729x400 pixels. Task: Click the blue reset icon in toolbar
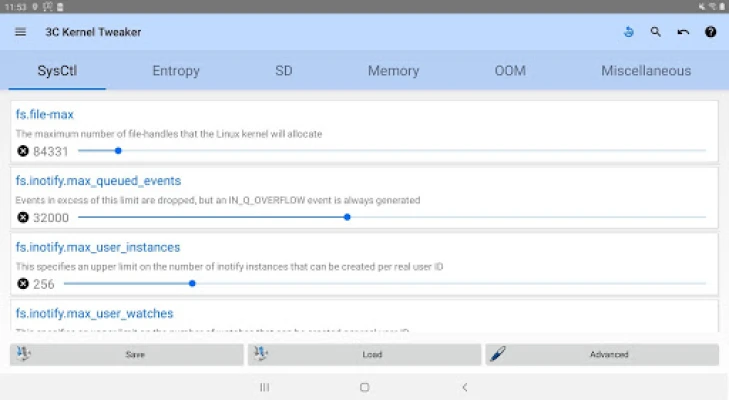pyautogui.click(x=628, y=32)
